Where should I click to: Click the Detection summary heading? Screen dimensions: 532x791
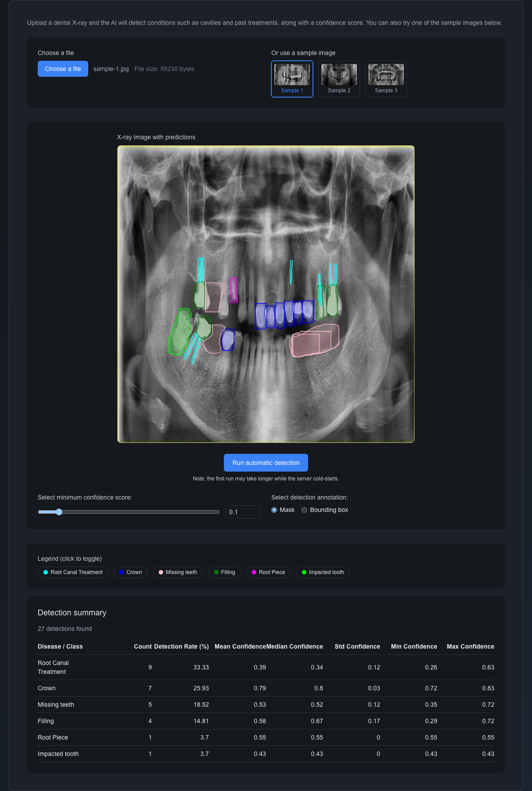coord(72,613)
